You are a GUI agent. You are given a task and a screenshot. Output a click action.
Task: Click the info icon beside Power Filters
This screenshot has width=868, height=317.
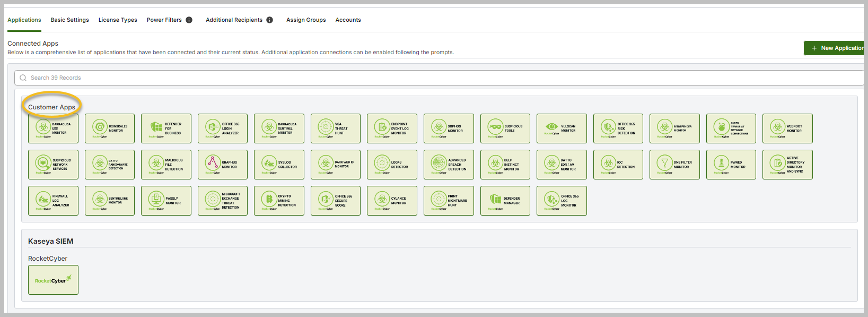tap(189, 20)
